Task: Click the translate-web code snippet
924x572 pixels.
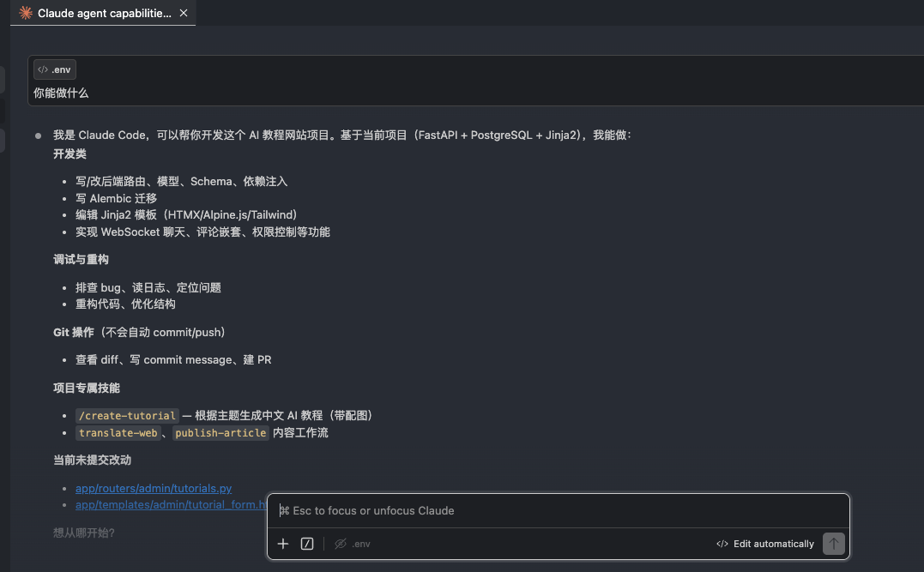Action: click(x=118, y=433)
